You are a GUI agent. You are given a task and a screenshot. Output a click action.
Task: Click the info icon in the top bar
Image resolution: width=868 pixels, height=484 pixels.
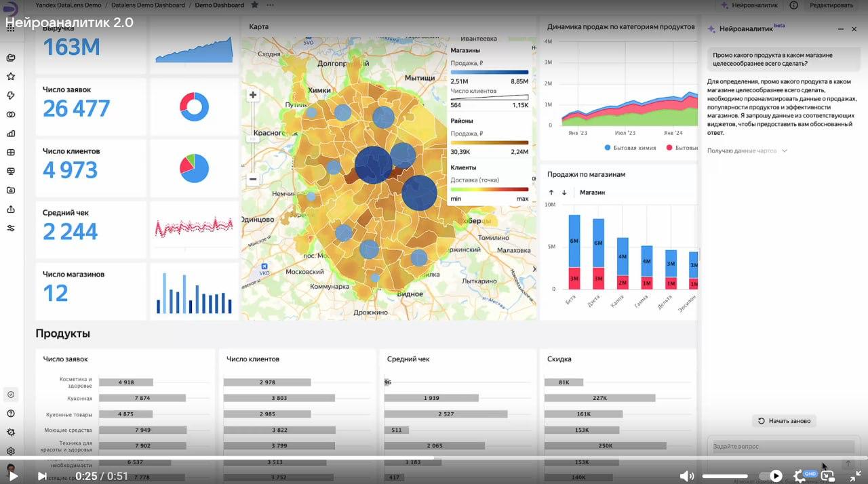[x=793, y=5]
